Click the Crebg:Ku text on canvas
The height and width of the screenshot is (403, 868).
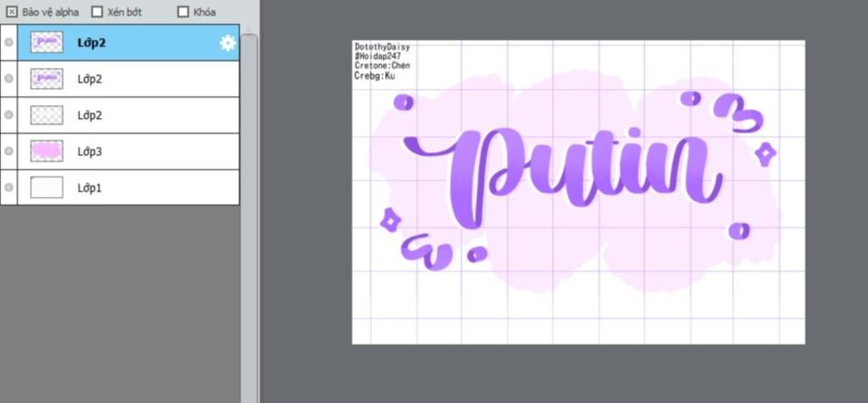(x=374, y=76)
